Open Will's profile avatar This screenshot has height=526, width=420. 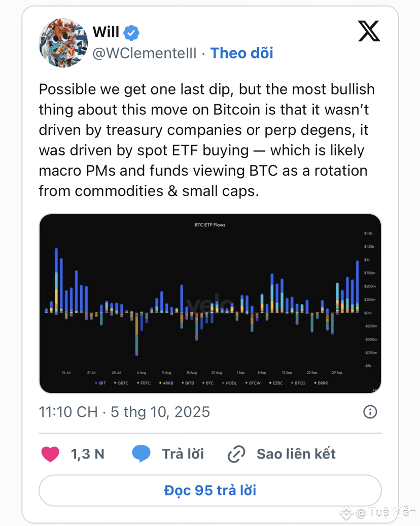[63, 43]
